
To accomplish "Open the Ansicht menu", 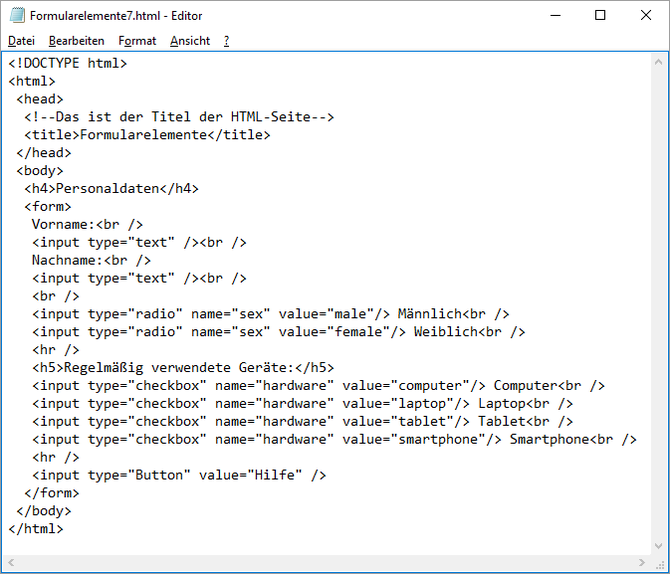I will click(x=190, y=41).
